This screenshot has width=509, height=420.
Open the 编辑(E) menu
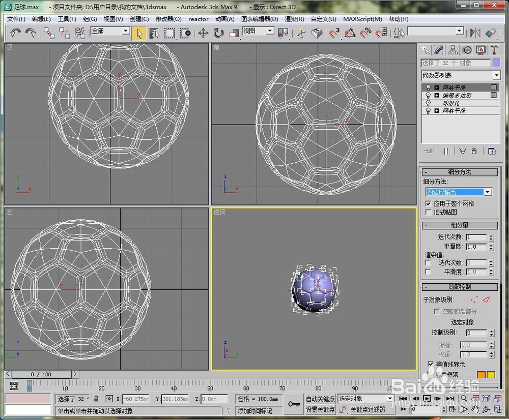(41, 19)
